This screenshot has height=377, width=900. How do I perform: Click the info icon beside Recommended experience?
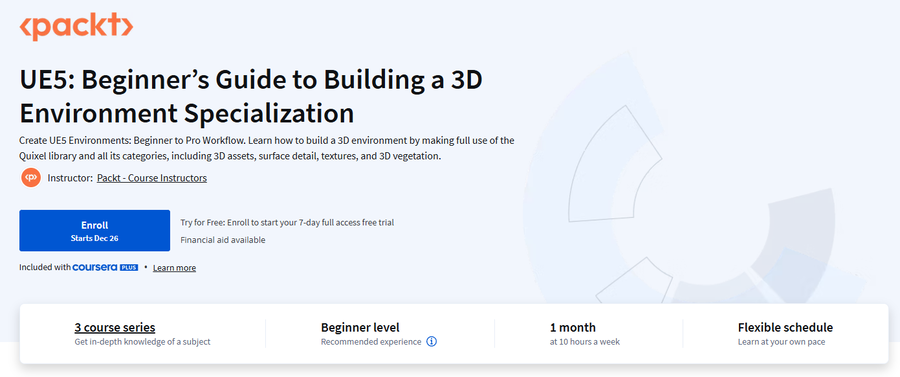tap(432, 342)
